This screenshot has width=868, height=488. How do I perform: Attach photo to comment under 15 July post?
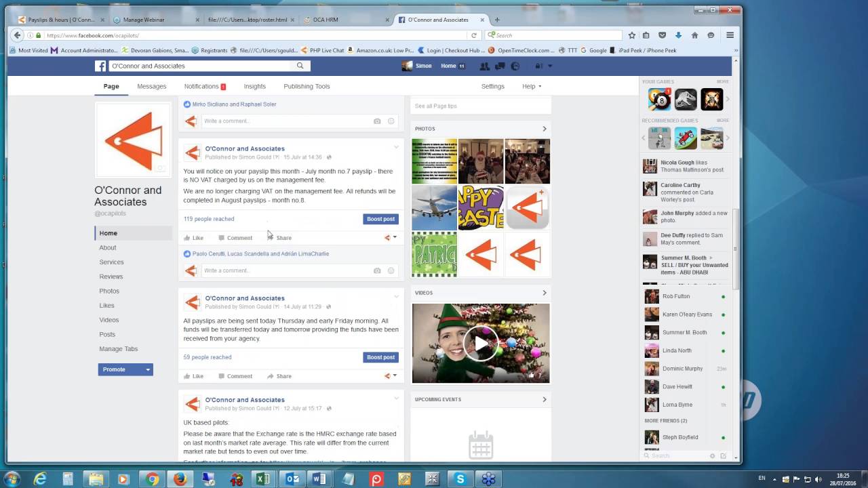tap(377, 270)
